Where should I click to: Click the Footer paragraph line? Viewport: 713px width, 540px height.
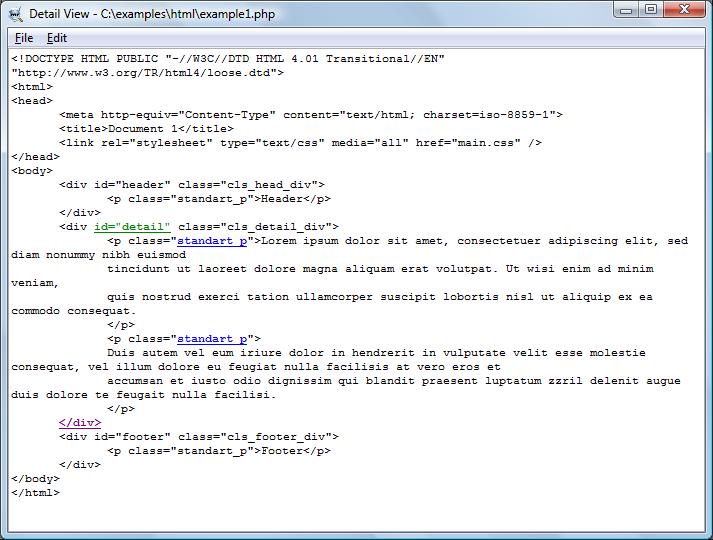pos(218,451)
